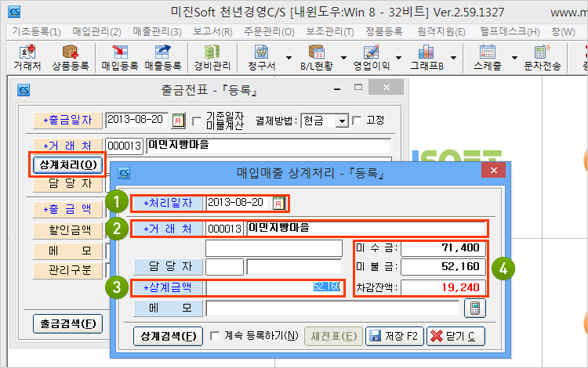Open the 스케줄 schedule icon

pos(487,58)
